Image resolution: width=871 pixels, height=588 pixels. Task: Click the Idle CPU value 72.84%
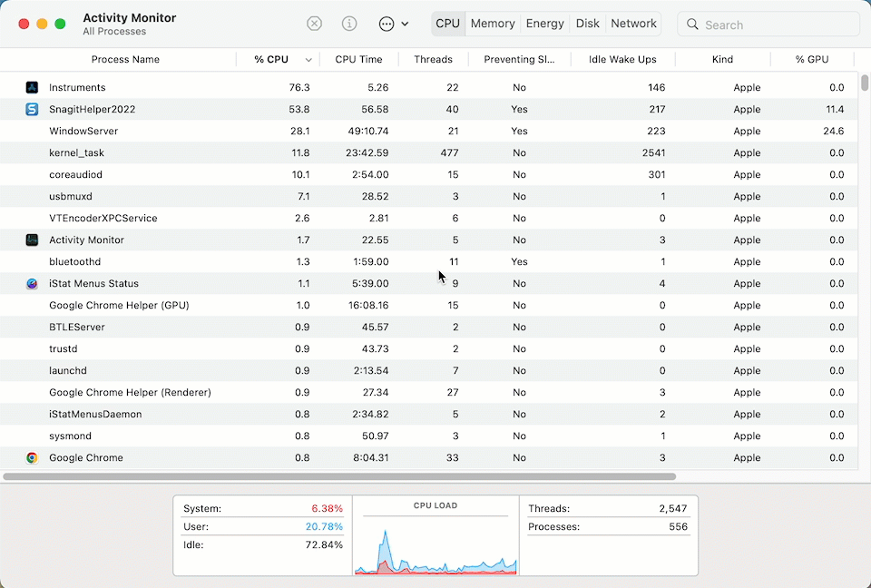point(325,544)
